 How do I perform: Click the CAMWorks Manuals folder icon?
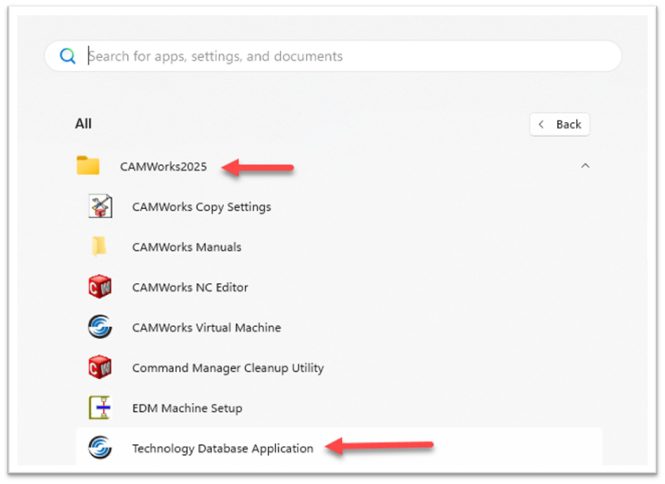point(99,246)
